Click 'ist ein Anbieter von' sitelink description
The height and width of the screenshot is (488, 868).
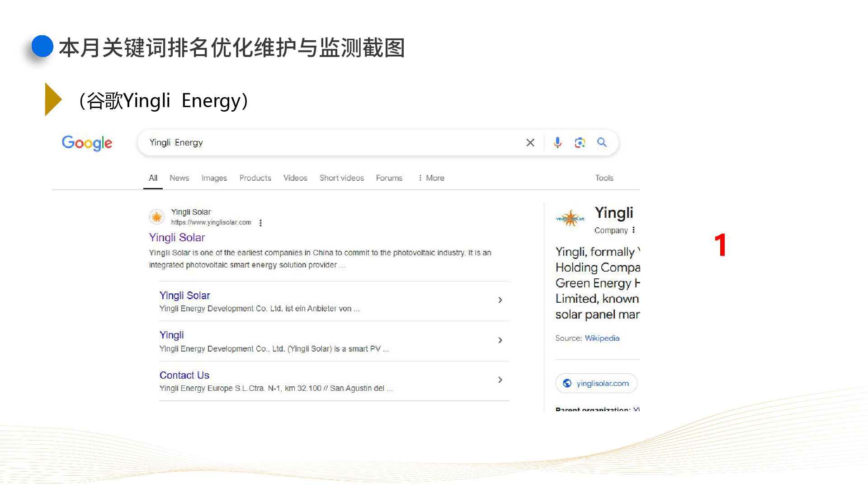tap(259, 309)
